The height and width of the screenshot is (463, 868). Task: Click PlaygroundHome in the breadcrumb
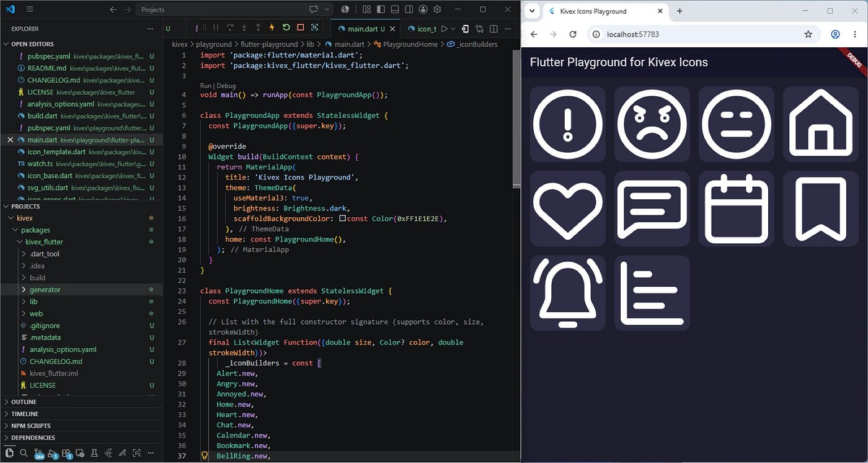point(410,44)
